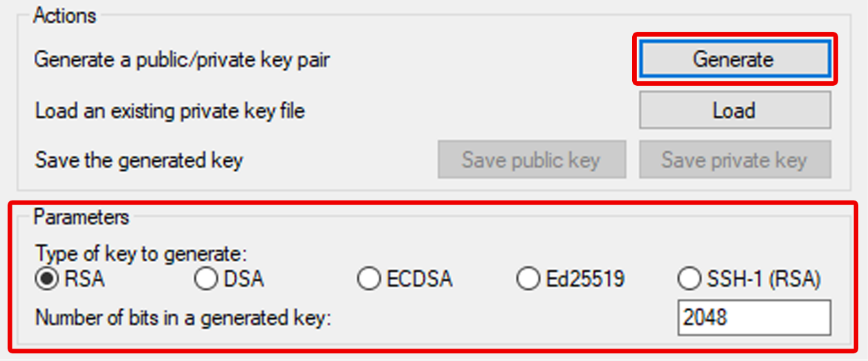Pick the SSH-1 (RSA) radio button
The image size is (868, 361).
point(690,279)
